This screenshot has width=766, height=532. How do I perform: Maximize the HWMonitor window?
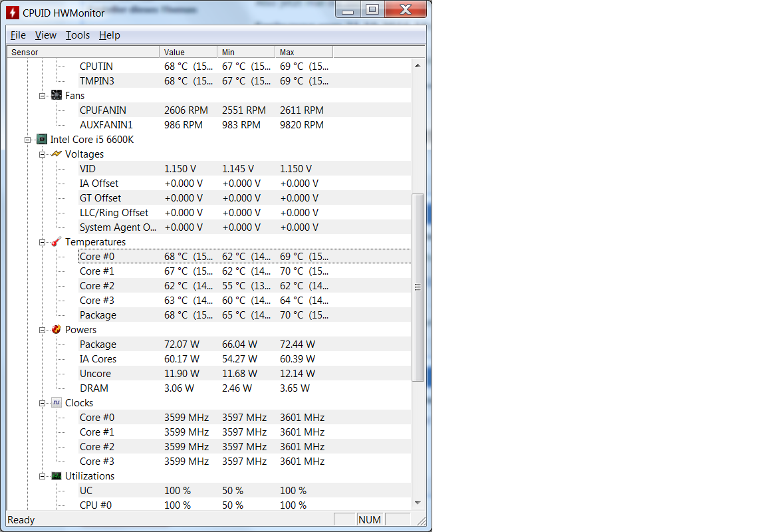(372, 9)
